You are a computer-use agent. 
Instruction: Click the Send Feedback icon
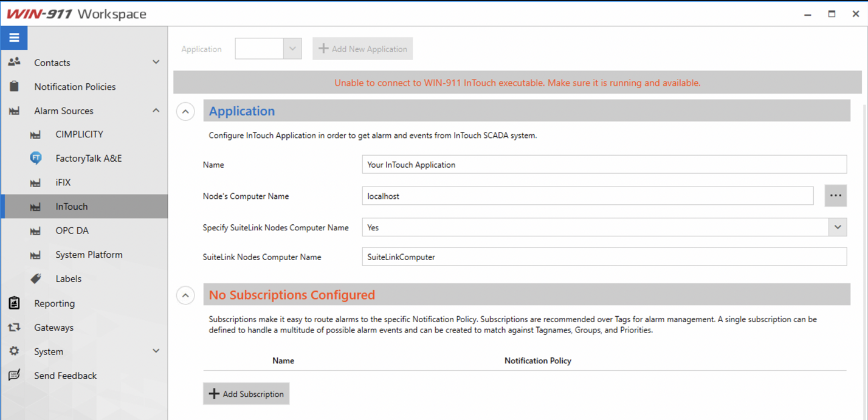[14, 375]
